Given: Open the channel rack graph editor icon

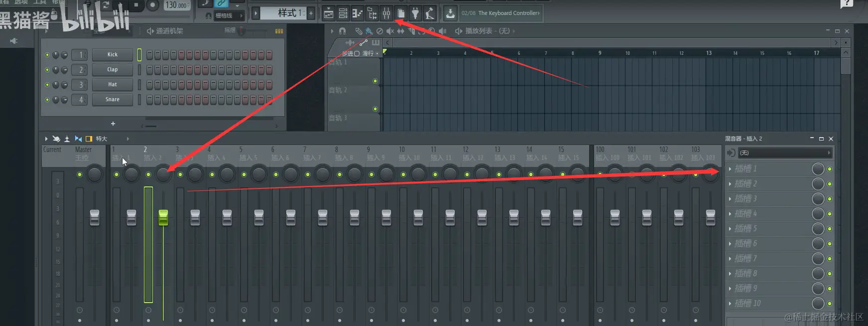Looking at the screenshot, I should [x=279, y=31].
